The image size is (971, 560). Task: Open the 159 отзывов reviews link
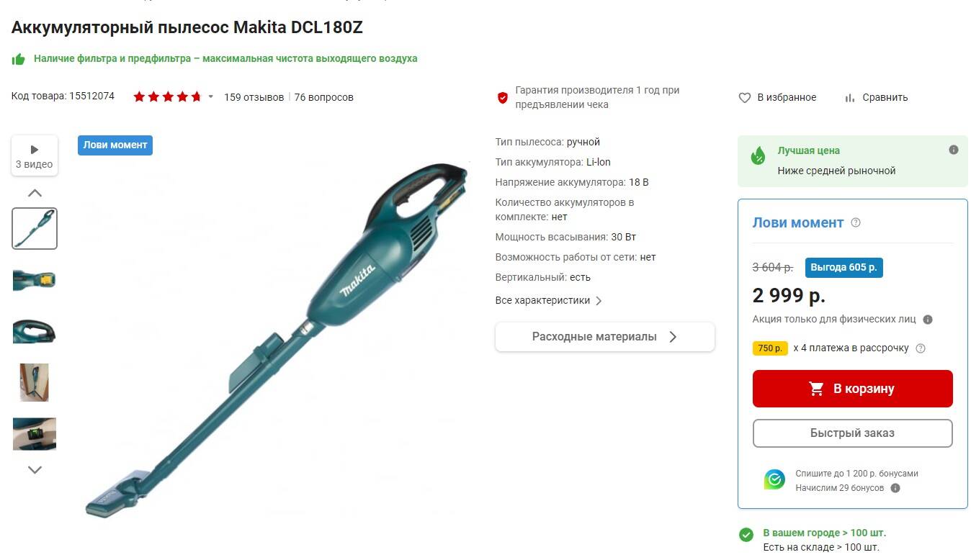[254, 97]
